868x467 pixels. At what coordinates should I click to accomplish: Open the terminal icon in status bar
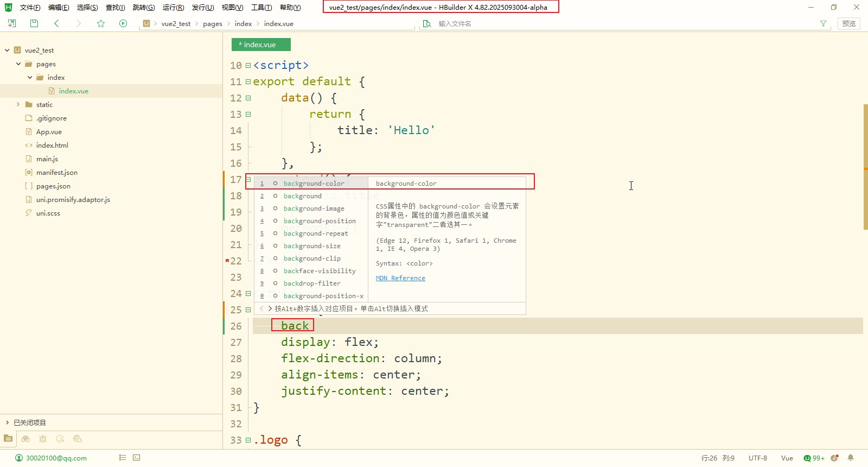point(137,458)
